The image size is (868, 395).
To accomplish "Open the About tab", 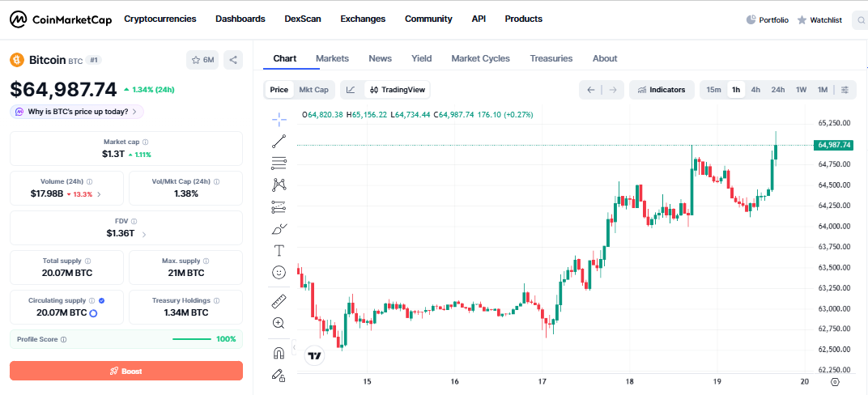I will (x=605, y=58).
